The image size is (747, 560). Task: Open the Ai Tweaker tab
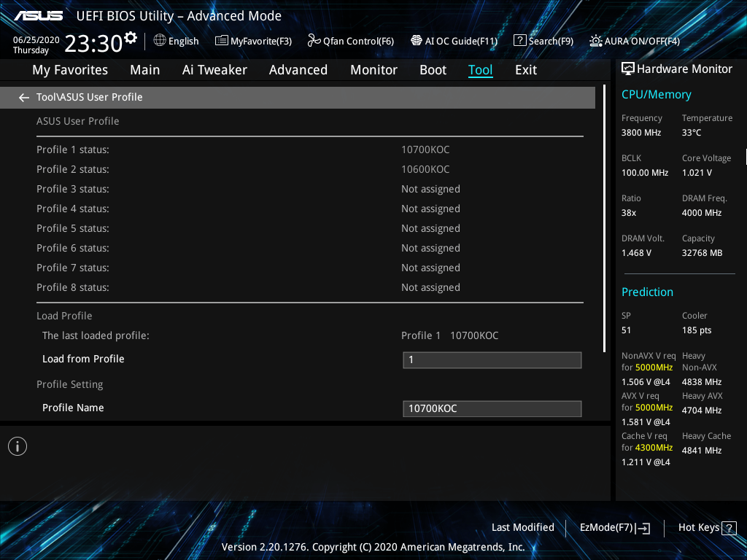pyautogui.click(x=214, y=70)
